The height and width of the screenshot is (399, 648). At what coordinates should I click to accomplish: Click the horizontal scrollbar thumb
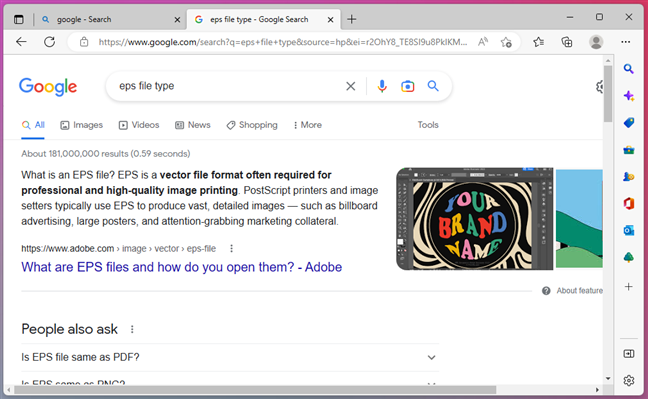tap(255, 390)
